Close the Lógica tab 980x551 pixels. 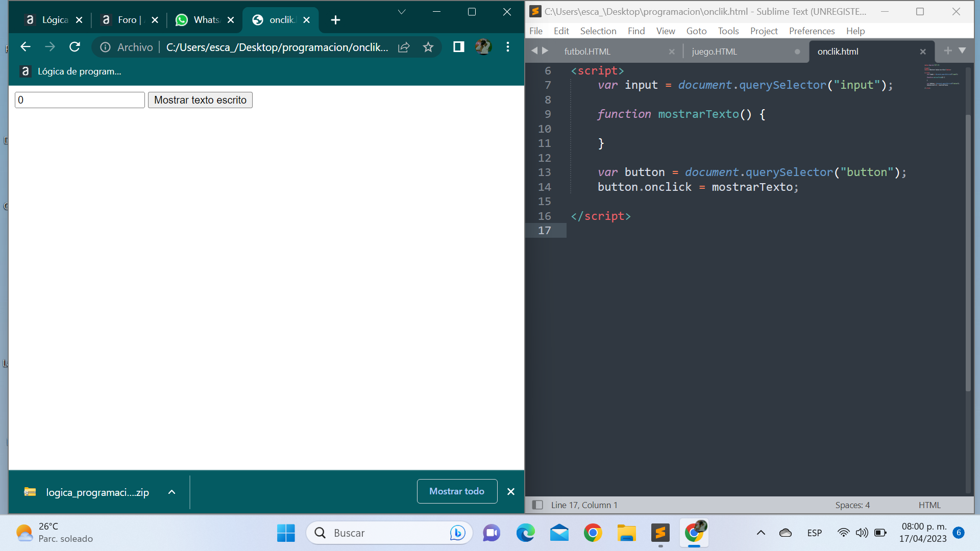[79, 20]
